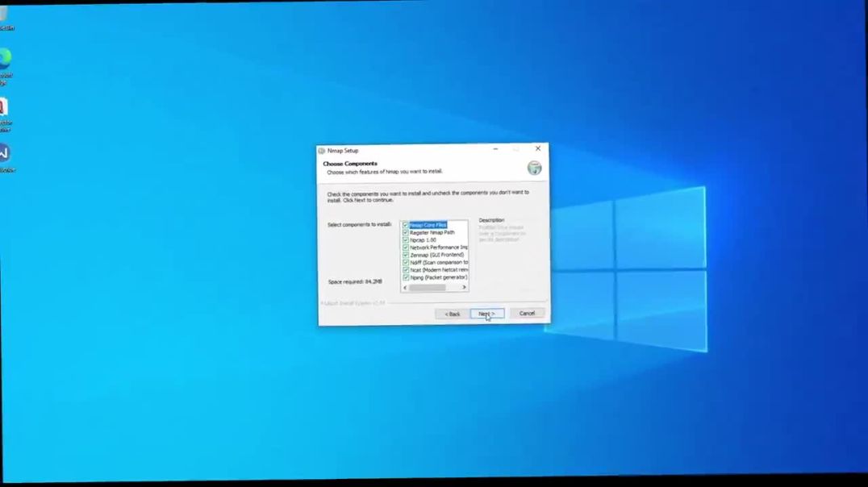The width and height of the screenshot is (868, 487).
Task: Click the installer logo in dialog header
Action: tap(534, 168)
